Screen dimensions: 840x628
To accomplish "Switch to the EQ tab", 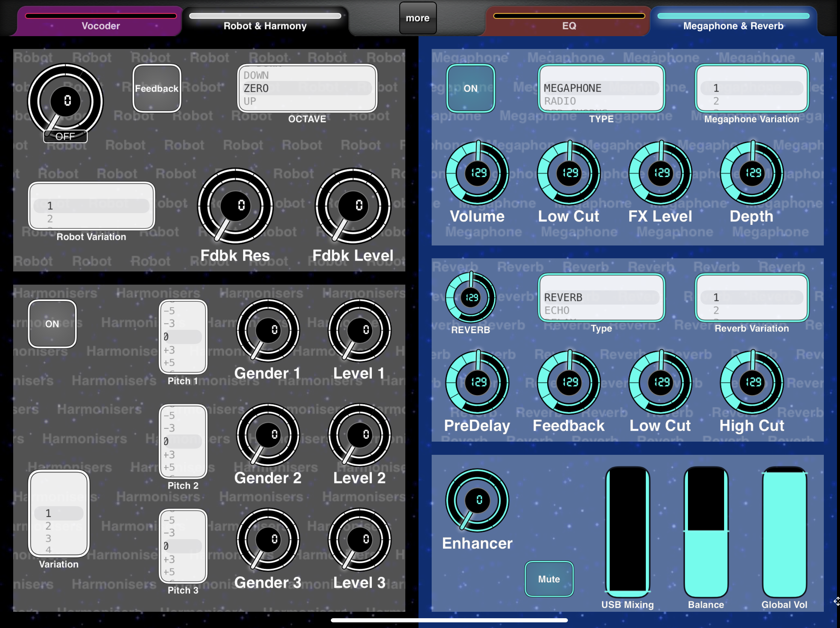I will [x=569, y=22].
